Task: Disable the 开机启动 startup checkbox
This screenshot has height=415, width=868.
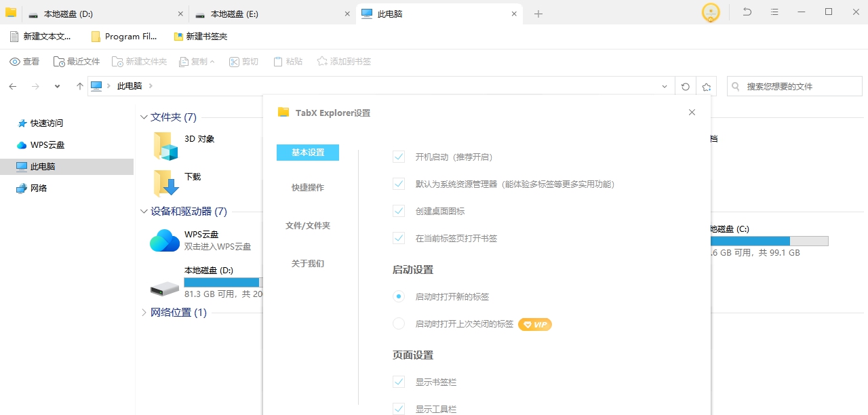Action: [399, 157]
